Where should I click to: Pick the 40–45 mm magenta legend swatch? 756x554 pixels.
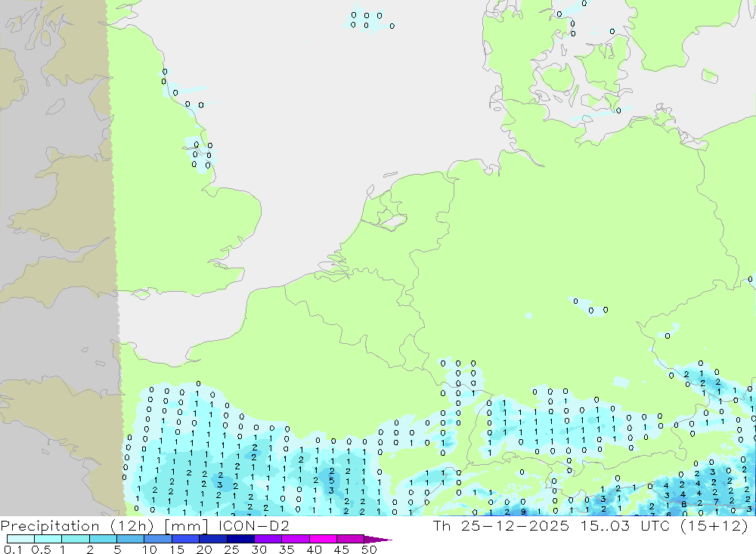(323, 539)
